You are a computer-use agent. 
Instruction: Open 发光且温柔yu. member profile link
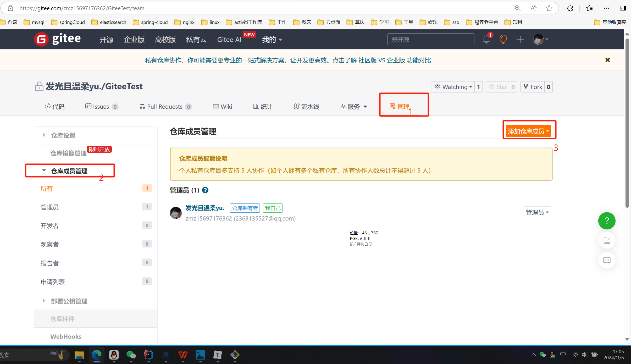click(x=205, y=208)
